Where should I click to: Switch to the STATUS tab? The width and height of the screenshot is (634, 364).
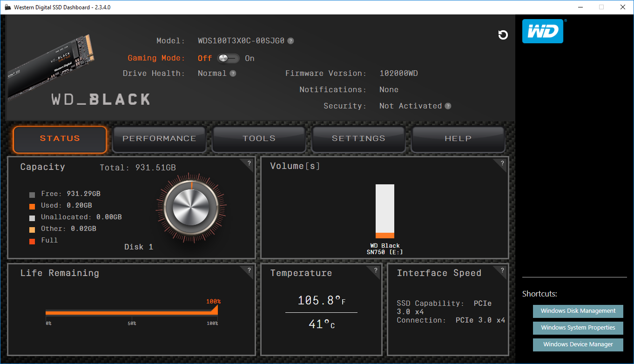coord(60,139)
